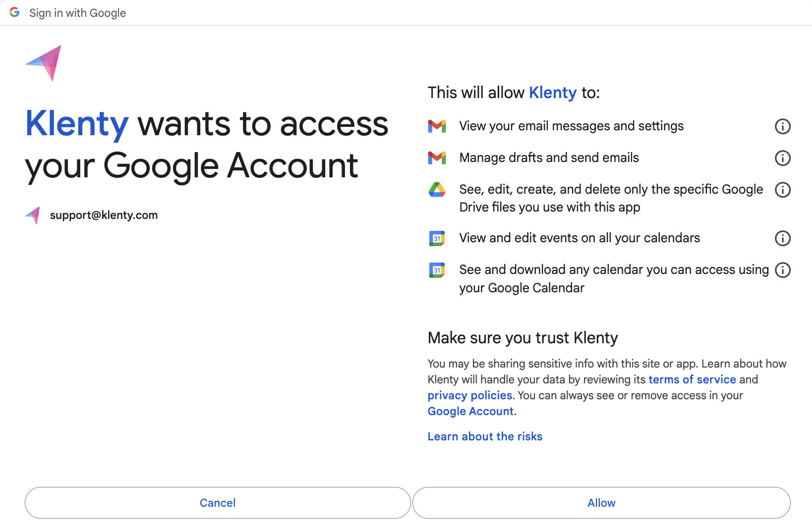Click the Google Drive icon
This screenshot has height=530, width=812.
(x=437, y=190)
